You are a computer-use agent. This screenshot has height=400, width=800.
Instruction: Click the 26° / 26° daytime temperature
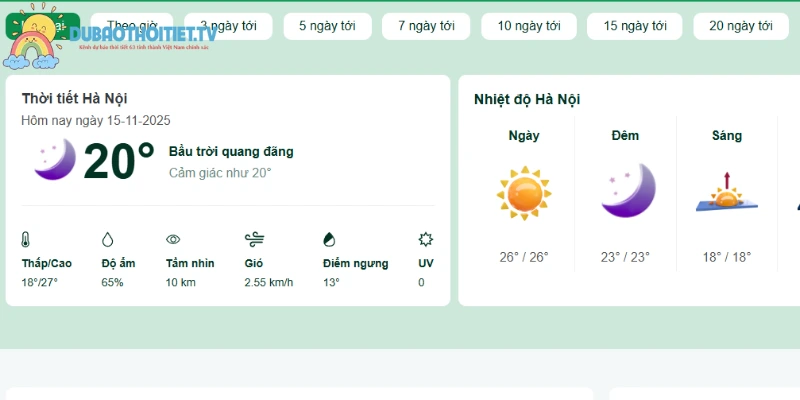(524, 257)
